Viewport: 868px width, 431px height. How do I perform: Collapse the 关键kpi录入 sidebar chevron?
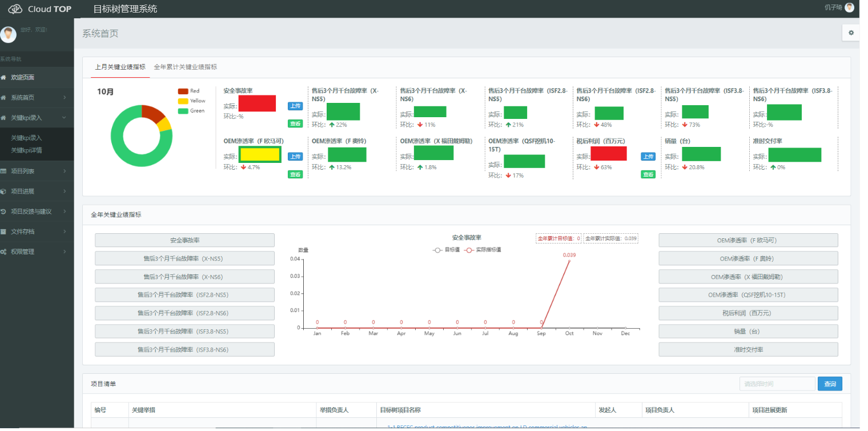pyautogui.click(x=65, y=117)
